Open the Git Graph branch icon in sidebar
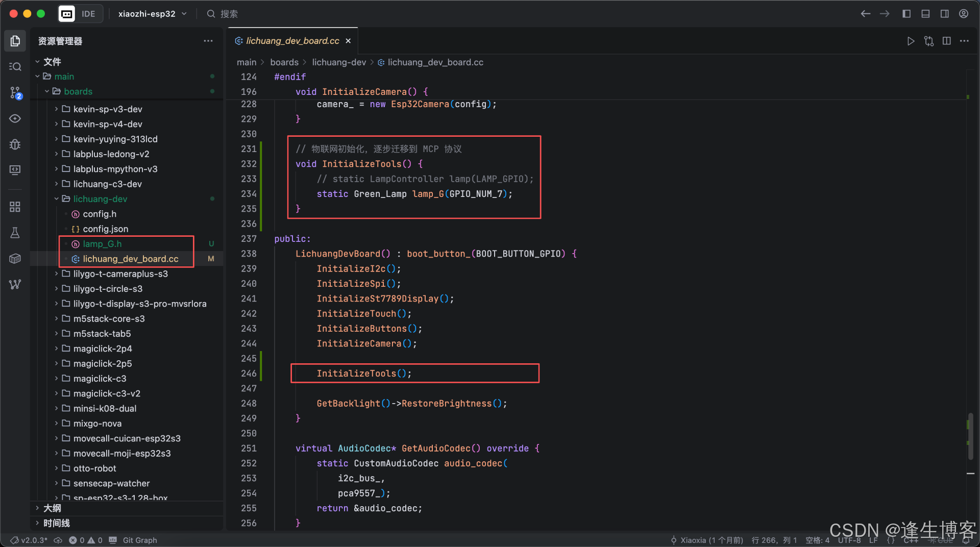 coord(15,284)
